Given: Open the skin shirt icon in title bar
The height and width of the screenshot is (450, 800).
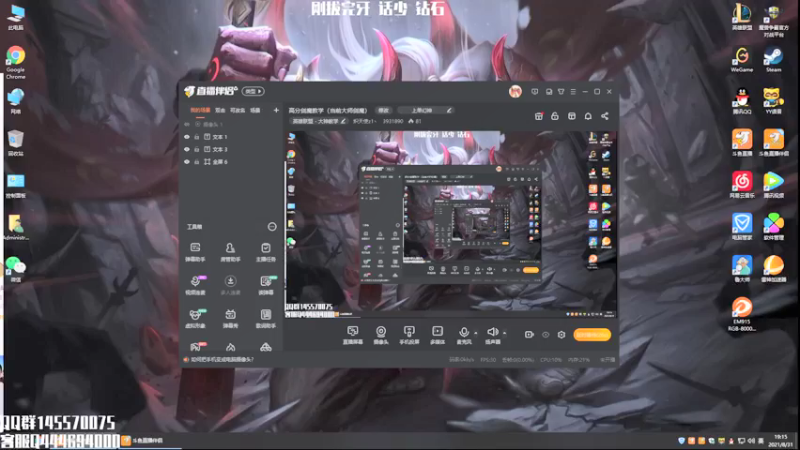Looking at the screenshot, I should tap(561, 92).
